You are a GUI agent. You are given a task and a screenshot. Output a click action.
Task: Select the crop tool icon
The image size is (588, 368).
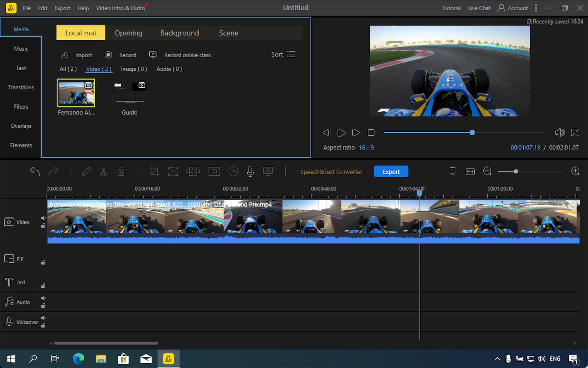(x=154, y=171)
